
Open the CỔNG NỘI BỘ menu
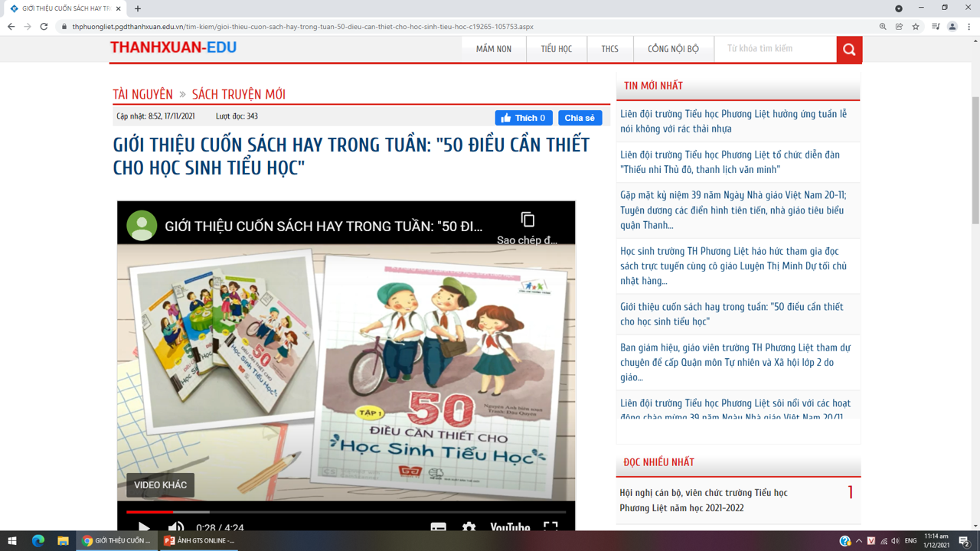click(x=674, y=49)
